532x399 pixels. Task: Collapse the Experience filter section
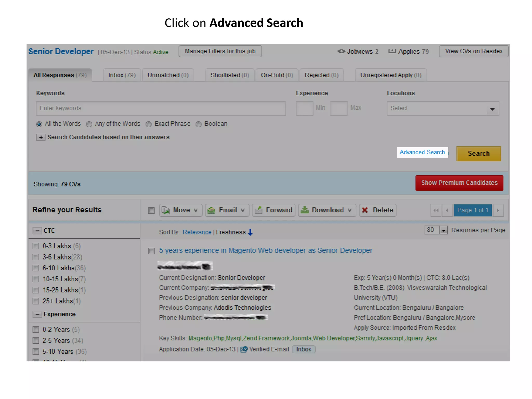click(37, 314)
